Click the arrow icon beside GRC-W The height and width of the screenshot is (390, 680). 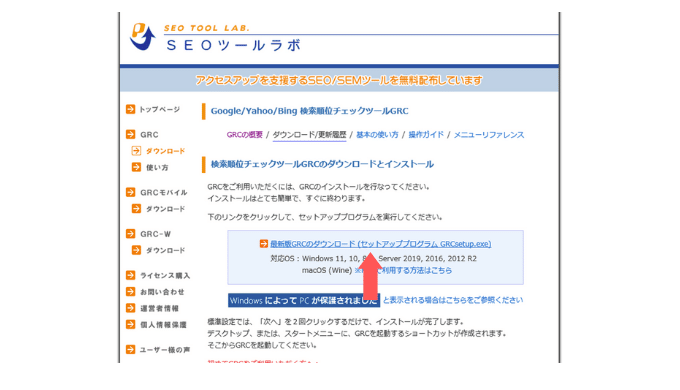click(131, 234)
